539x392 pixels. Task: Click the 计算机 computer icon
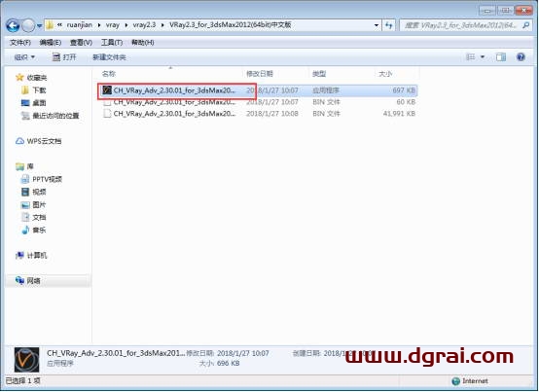(19, 255)
